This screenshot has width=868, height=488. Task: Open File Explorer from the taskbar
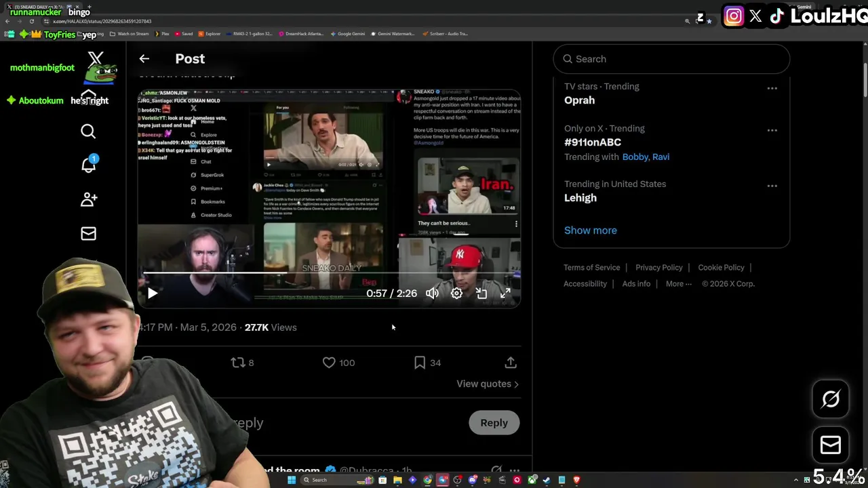tap(397, 480)
